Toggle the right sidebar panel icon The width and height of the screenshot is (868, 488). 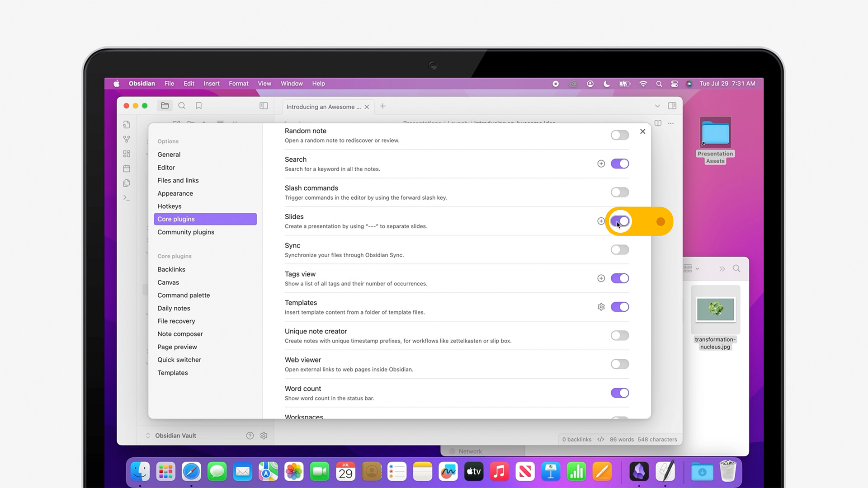coord(672,105)
